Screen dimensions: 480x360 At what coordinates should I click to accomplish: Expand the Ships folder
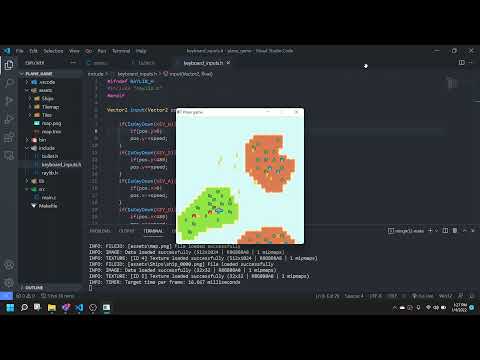50,99
